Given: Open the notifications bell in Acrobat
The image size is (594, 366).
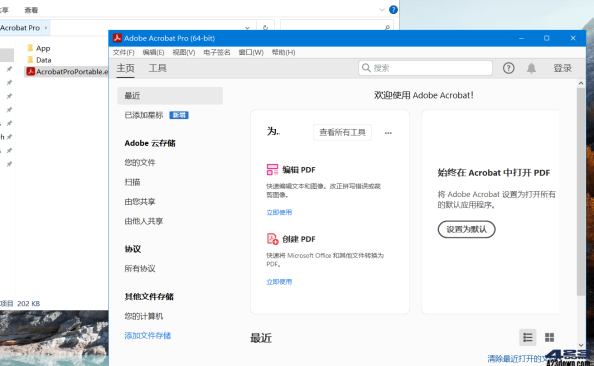Looking at the screenshot, I should coord(531,68).
